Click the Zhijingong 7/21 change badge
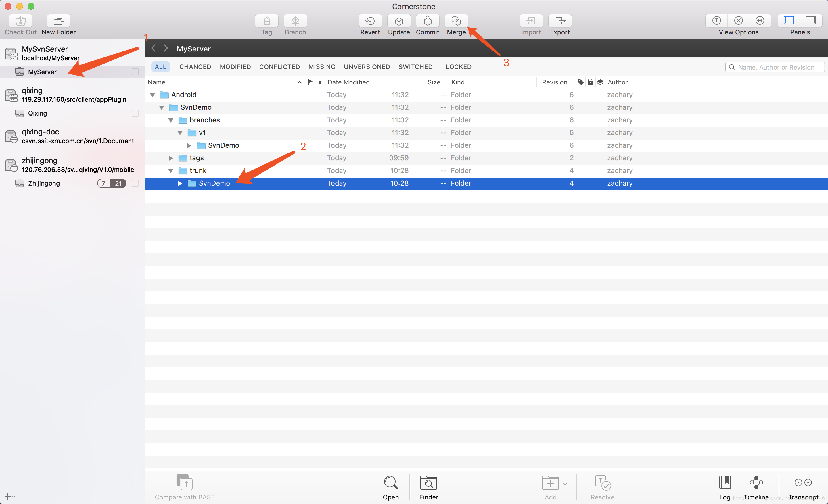828x504 pixels. click(x=112, y=183)
